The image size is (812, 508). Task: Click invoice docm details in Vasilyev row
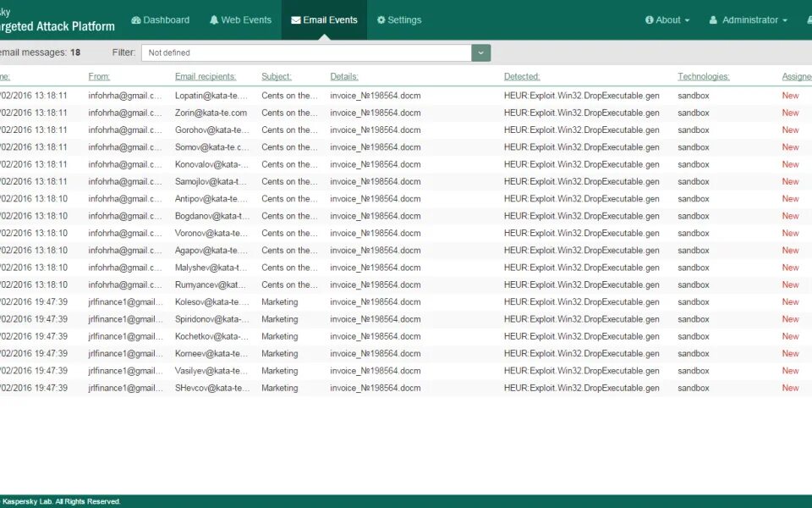pyautogui.click(x=376, y=371)
